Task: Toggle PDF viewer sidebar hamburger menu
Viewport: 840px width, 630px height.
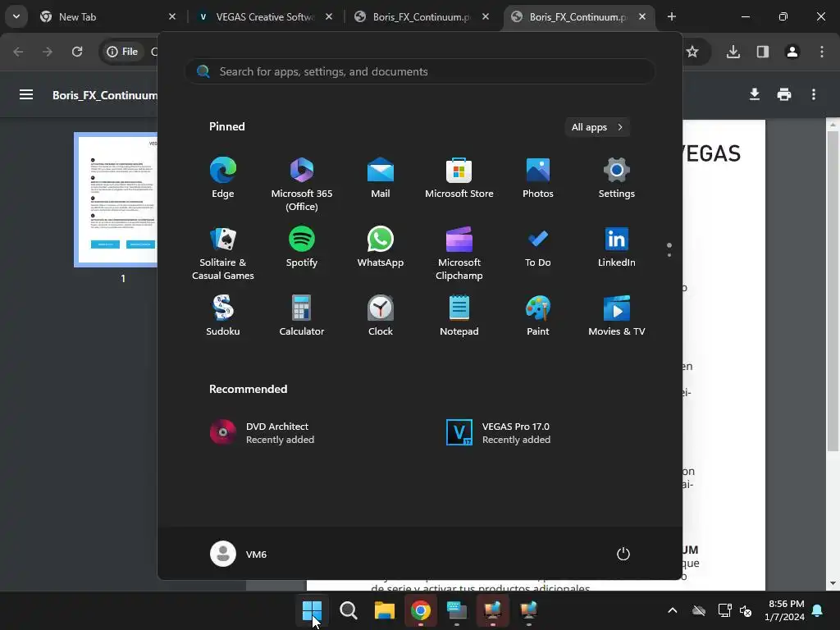Action: point(26,95)
